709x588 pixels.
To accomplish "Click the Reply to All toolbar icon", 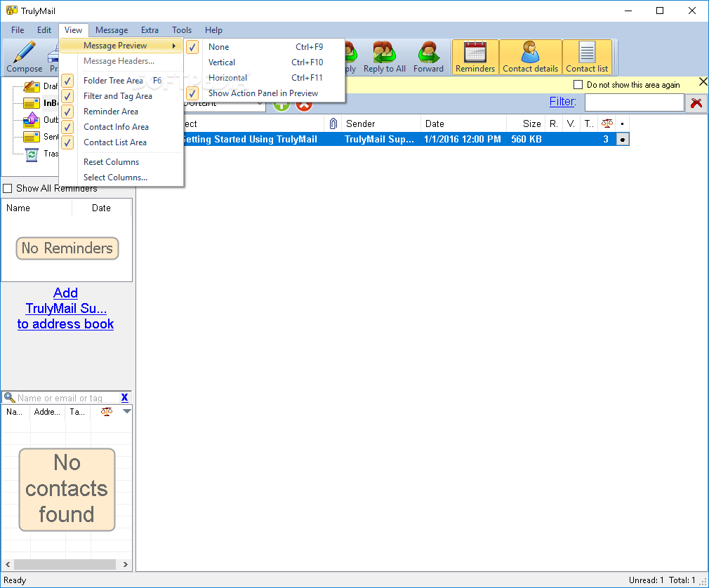I will point(385,52).
